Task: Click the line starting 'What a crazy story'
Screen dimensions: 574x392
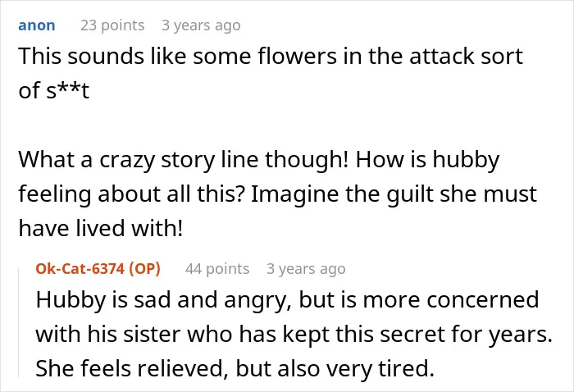Action: [x=259, y=160]
